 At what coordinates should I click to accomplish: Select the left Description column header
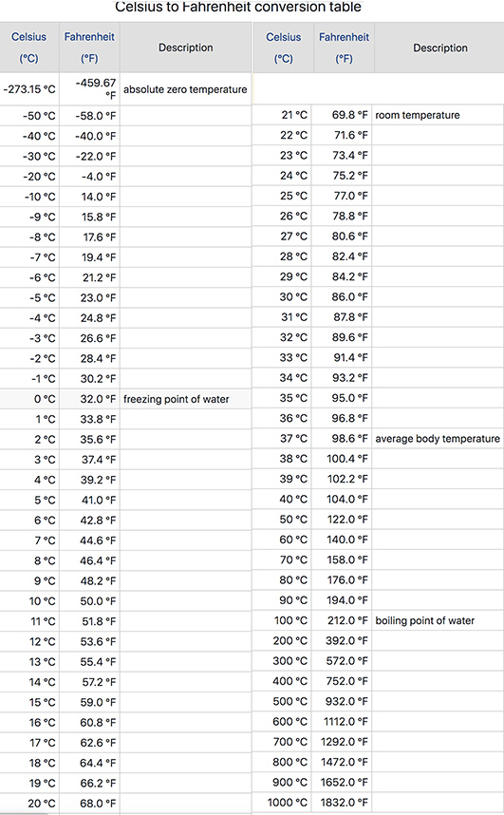click(185, 47)
